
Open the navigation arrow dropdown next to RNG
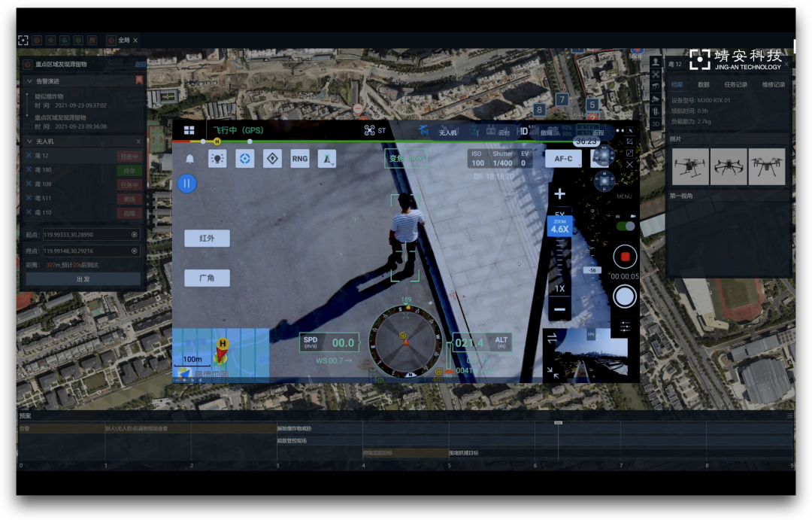tap(327, 159)
